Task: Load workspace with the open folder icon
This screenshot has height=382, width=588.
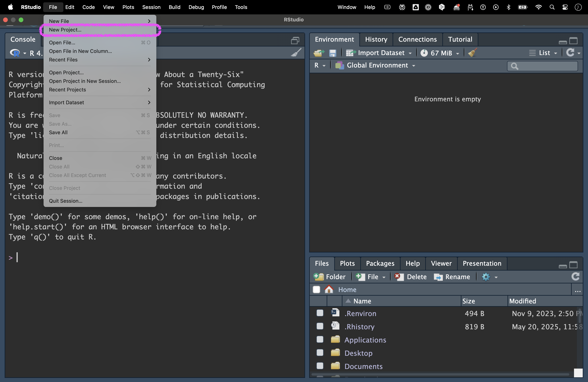Action: point(319,53)
